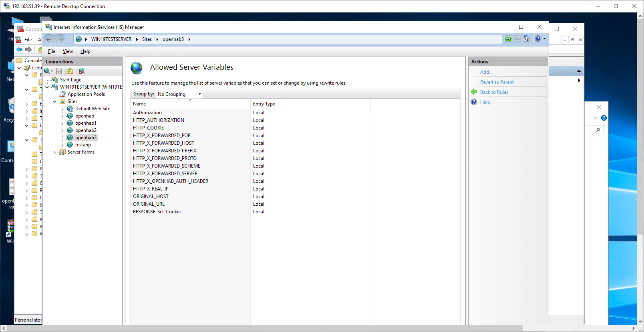Click the Create New Connection globe icon
The width and height of the screenshot is (644, 332).
click(47, 71)
